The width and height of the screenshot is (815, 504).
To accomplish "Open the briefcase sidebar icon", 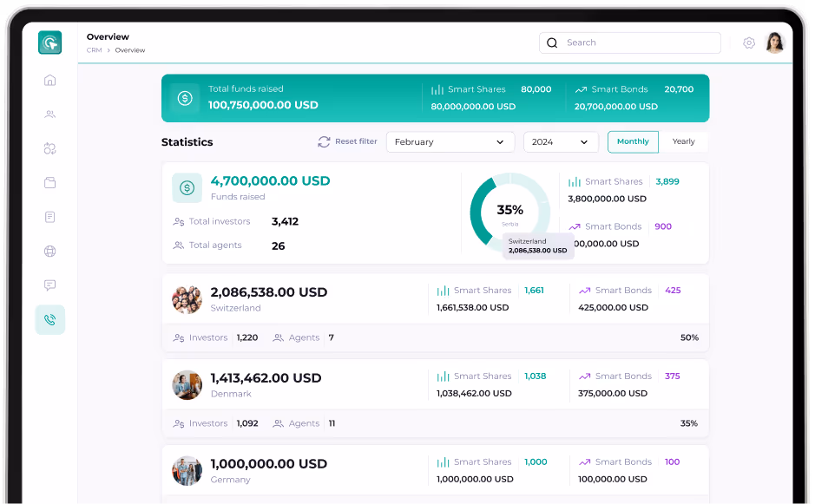I will (x=49, y=183).
